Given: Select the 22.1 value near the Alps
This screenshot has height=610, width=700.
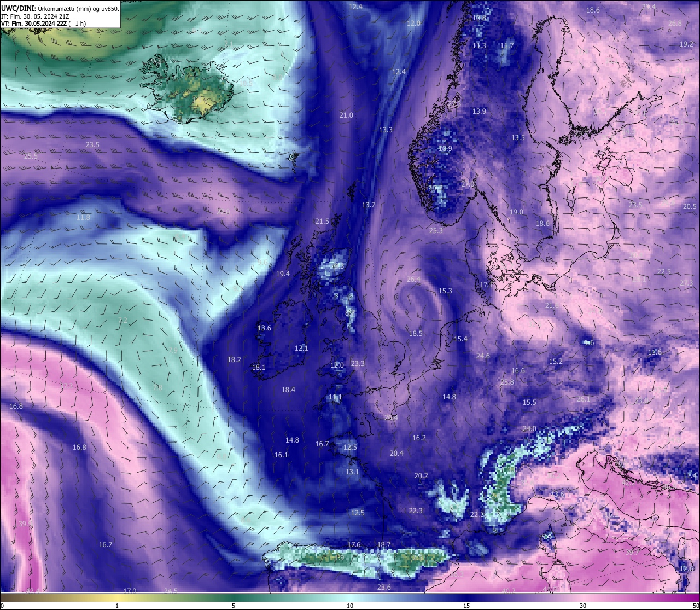Looking at the screenshot, I should click(477, 514).
